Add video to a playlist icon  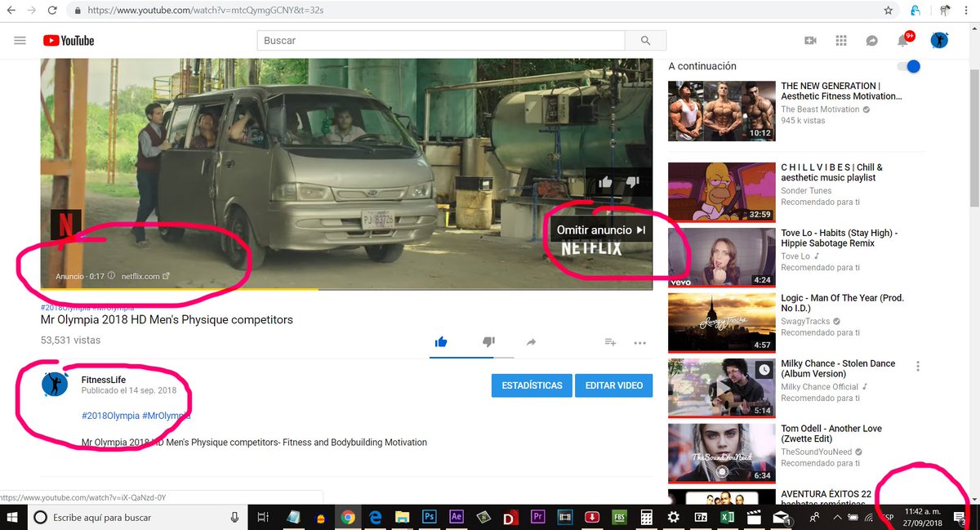click(610, 342)
